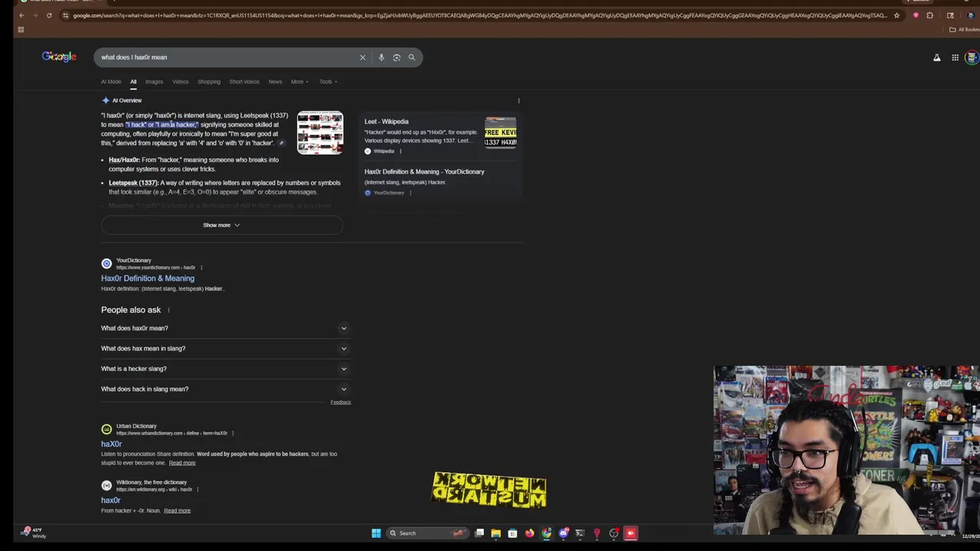Open "Hax0r Definition & Meaning" result link
The height and width of the screenshot is (551, 980).
(148, 279)
